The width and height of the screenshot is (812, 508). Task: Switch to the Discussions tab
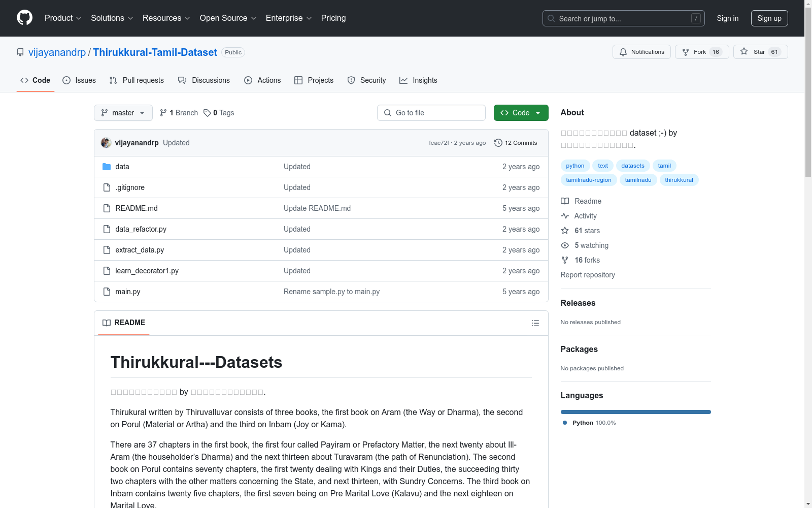[204, 80]
